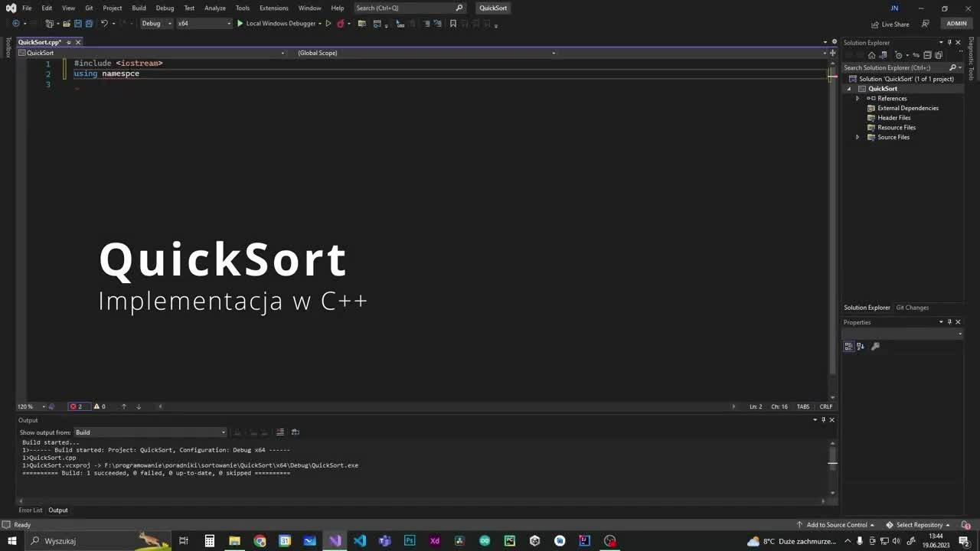Toggle word wrap in Output panel
This screenshot has width=980, height=551.
point(280,432)
